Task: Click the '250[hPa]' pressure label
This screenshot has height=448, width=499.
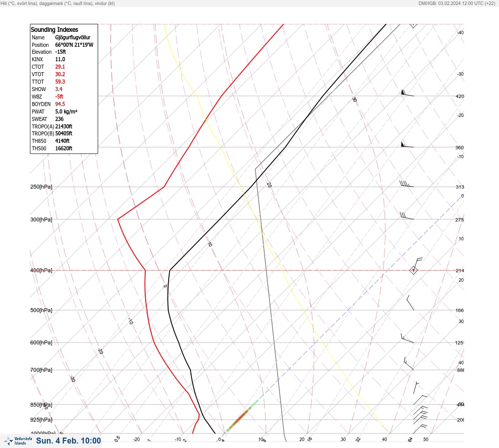Action: point(41,187)
